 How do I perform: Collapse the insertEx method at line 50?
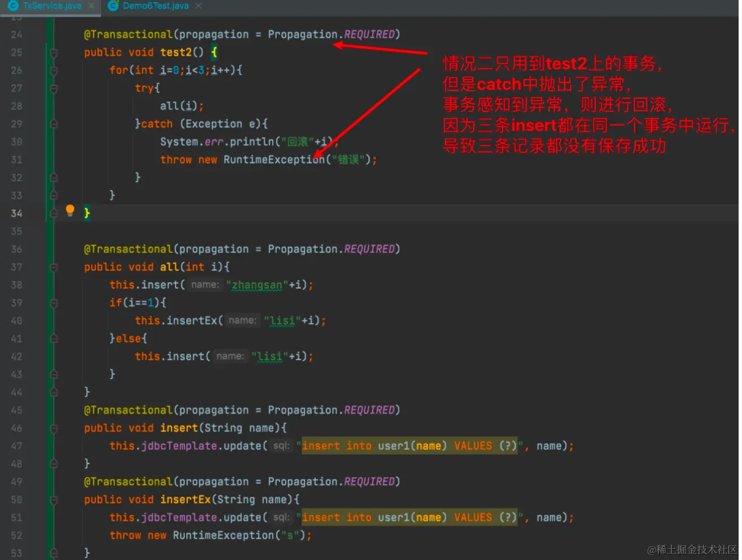[54, 500]
